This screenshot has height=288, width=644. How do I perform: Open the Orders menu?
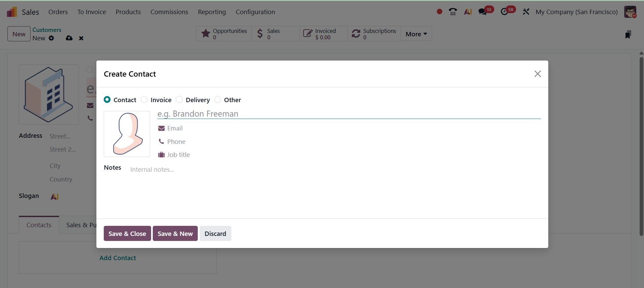[x=58, y=12]
